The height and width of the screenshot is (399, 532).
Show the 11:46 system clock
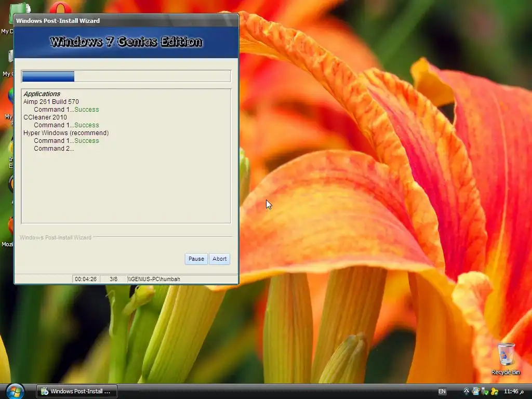pos(514,392)
